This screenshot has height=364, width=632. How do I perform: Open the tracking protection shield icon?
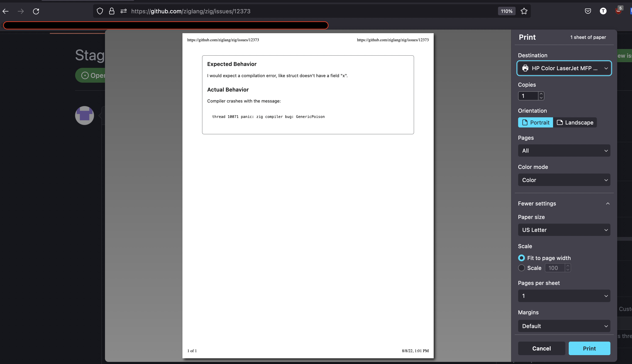(x=100, y=11)
